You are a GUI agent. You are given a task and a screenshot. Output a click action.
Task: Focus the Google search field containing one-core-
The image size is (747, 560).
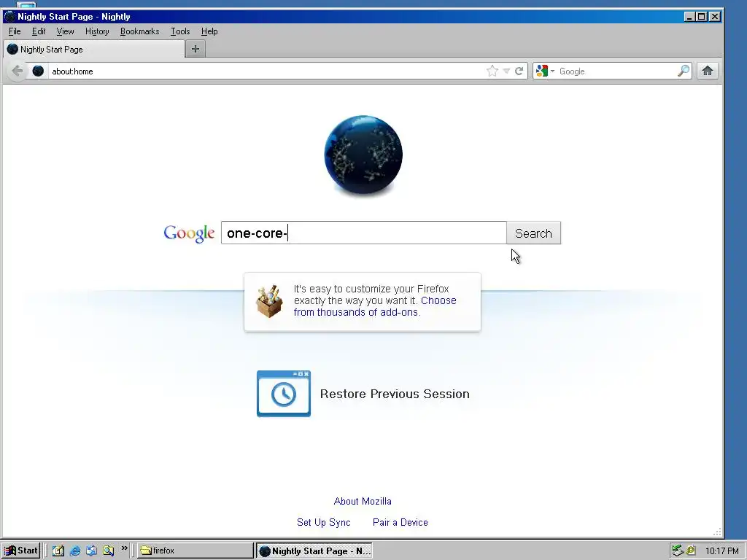click(x=363, y=233)
